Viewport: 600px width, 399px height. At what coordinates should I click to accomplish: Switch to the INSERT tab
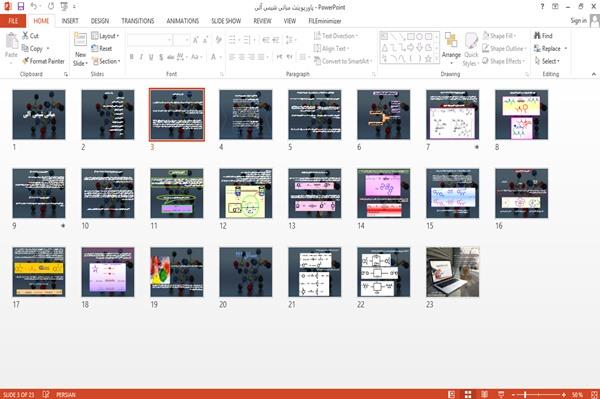click(x=70, y=21)
